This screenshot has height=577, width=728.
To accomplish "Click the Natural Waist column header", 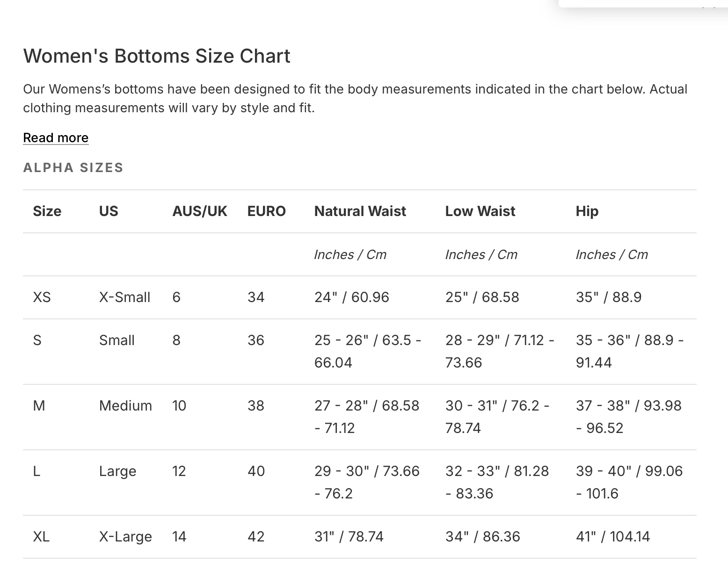I will tap(360, 211).
